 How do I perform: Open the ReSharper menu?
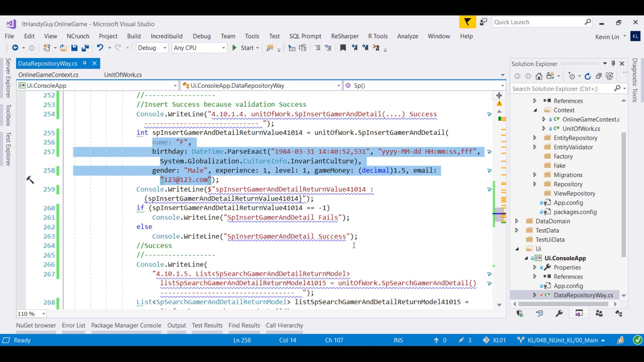point(344,36)
